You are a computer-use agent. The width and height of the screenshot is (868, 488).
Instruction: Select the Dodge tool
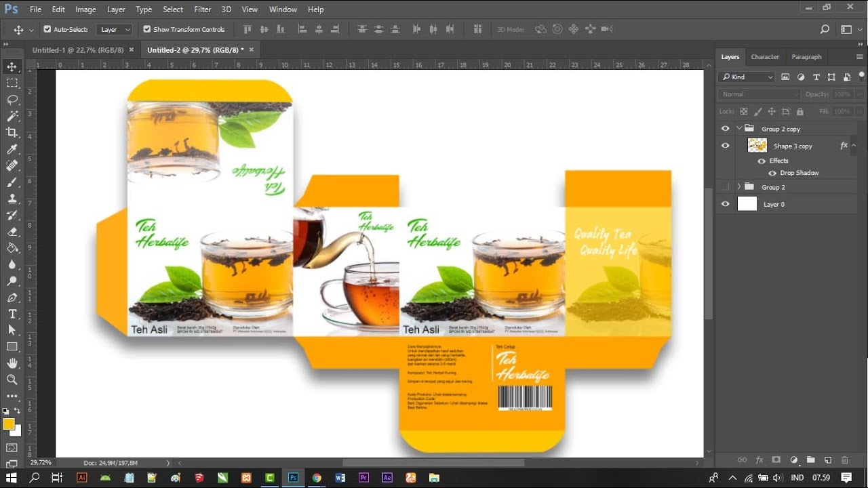[x=12, y=281]
